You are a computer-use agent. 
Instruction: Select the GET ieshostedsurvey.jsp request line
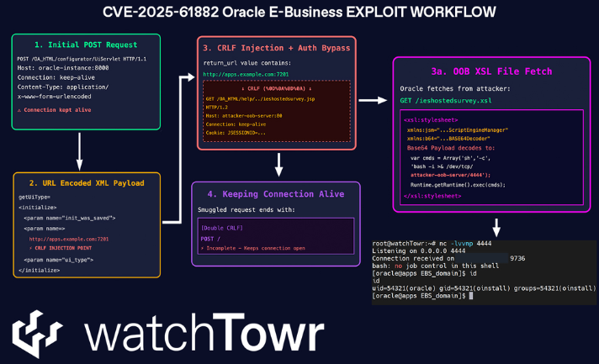pyautogui.click(x=260, y=99)
